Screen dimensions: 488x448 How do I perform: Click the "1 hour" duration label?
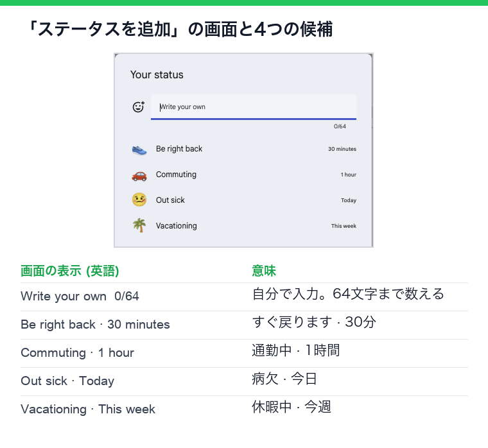pyautogui.click(x=348, y=175)
